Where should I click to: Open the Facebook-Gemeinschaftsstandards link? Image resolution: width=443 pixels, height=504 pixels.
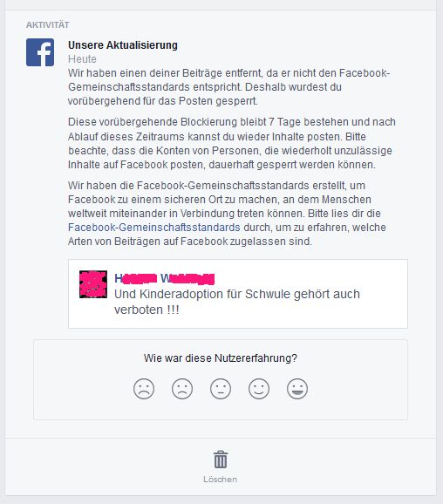(154, 228)
